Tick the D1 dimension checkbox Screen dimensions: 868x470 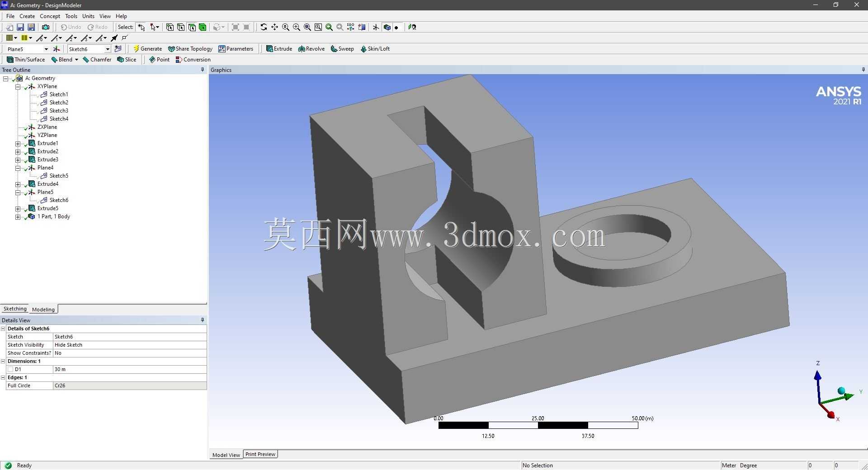[x=10, y=369]
